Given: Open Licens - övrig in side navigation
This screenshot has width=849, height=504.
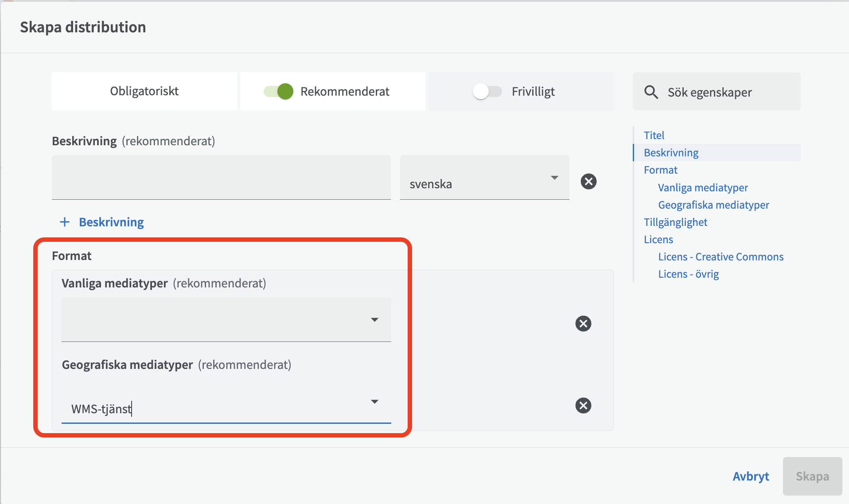Looking at the screenshot, I should point(688,274).
